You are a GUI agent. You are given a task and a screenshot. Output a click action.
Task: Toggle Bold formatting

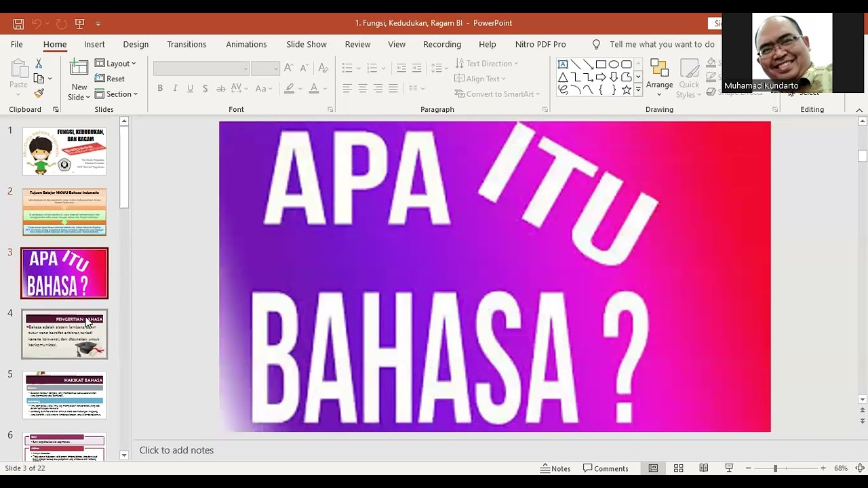pyautogui.click(x=160, y=89)
